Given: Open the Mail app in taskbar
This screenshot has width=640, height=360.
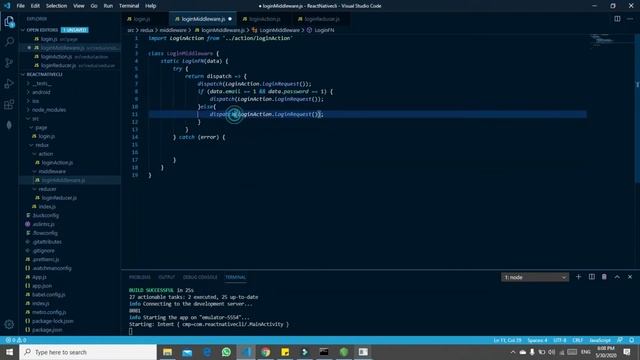Looking at the screenshot, I should [x=187, y=352].
